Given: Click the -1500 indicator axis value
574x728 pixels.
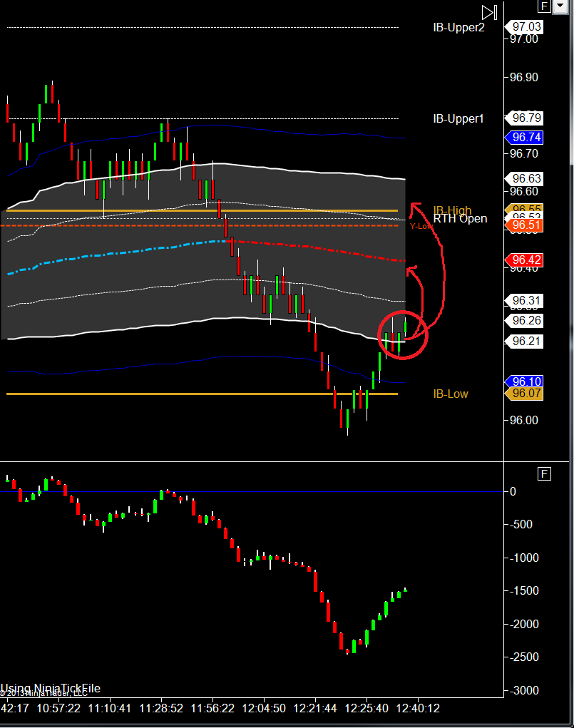Looking at the screenshot, I should click(524, 591).
